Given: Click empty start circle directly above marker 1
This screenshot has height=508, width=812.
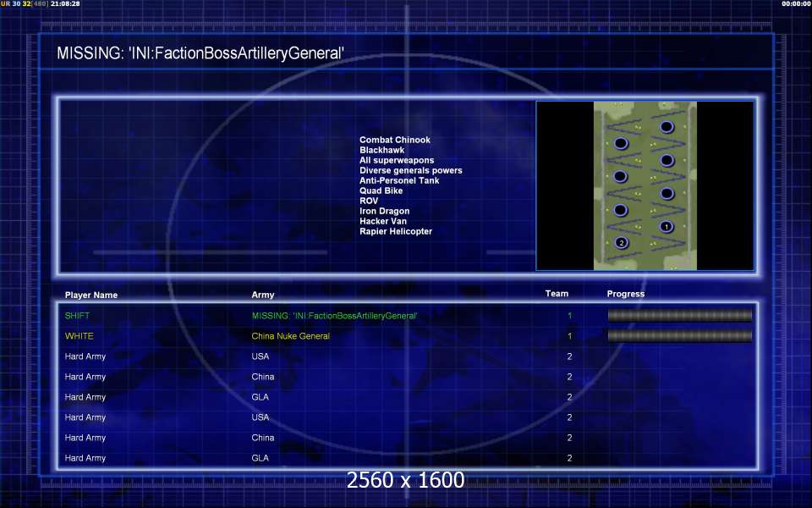Looking at the screenshot, I should point(667,194).
